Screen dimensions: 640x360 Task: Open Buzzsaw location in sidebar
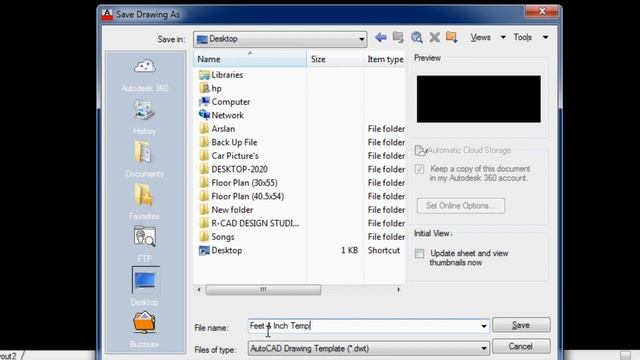[144, 330]
